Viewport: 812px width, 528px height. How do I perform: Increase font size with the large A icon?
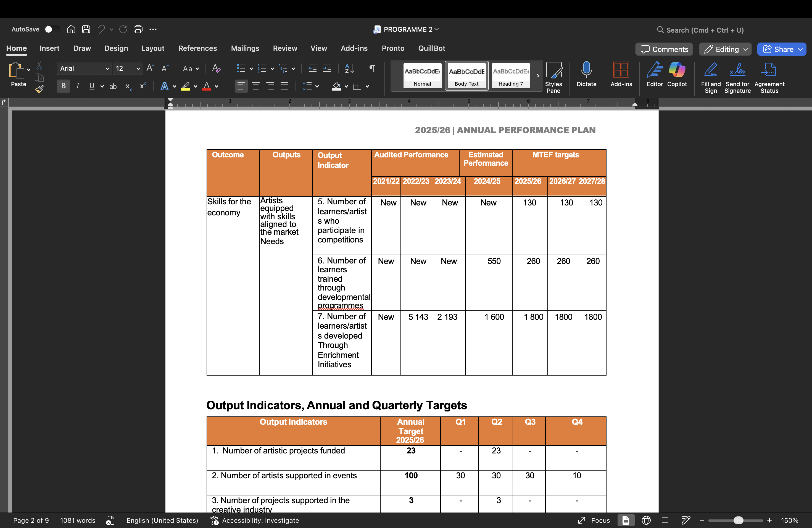point(150,68)
